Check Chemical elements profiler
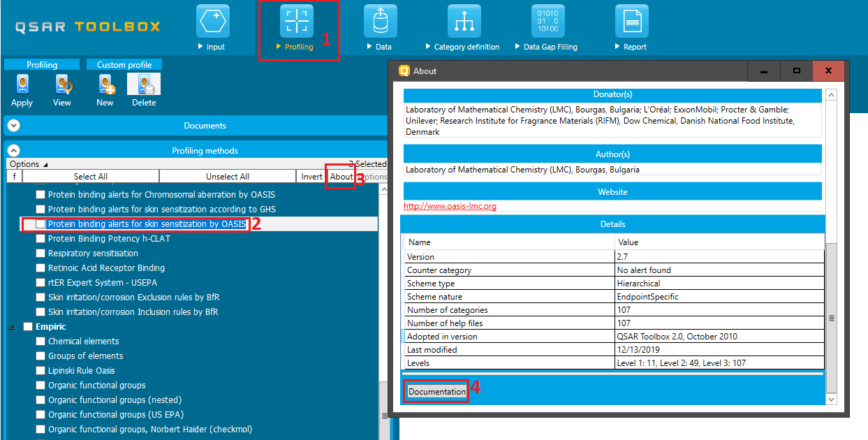 tap(41, 342)
